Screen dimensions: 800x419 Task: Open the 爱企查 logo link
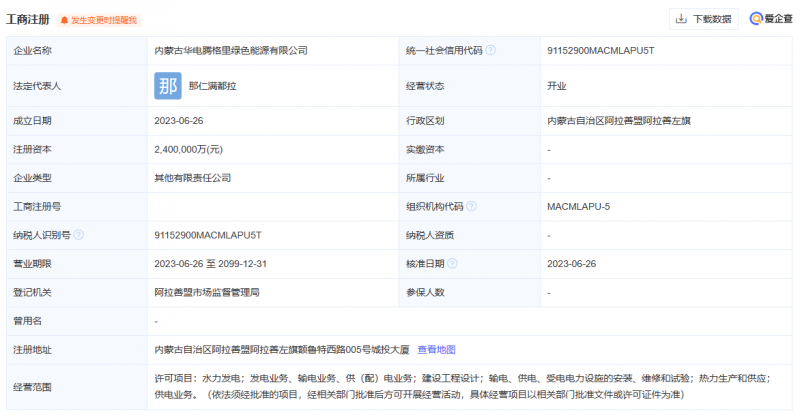coord(770,19)
